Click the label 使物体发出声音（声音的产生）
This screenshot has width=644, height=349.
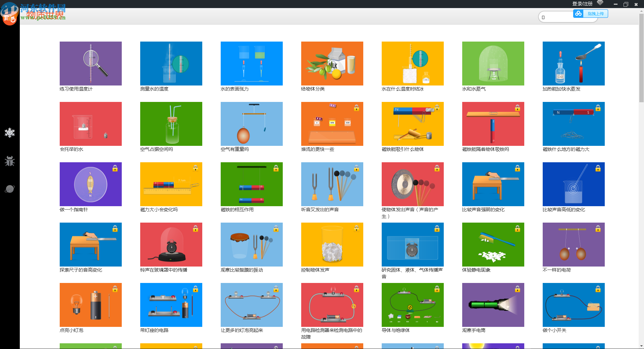tap(410, 213)
